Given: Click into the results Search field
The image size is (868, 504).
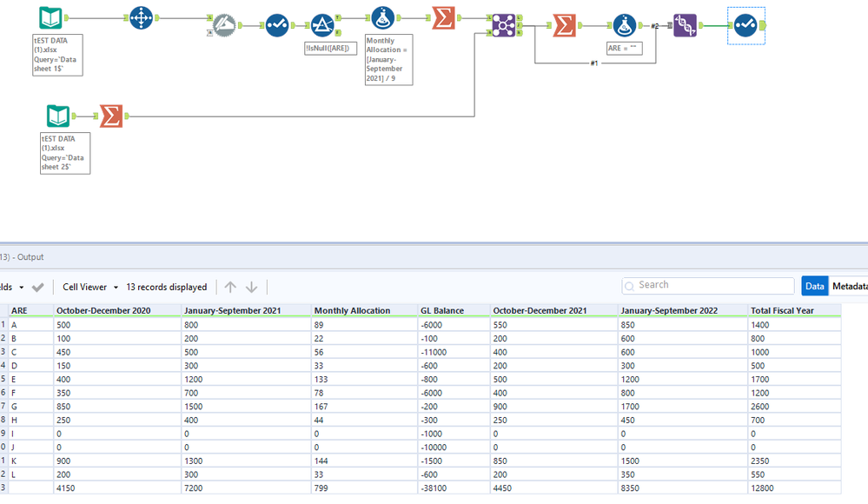Looking at the screenshot, I should [708, 285].
